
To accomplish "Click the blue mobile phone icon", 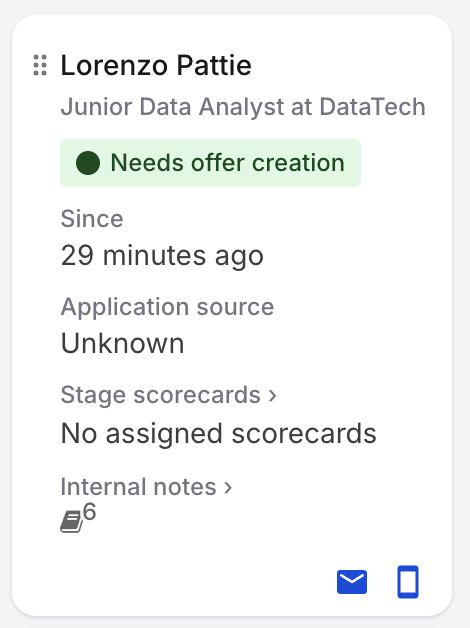I will (x=408, y=582).
